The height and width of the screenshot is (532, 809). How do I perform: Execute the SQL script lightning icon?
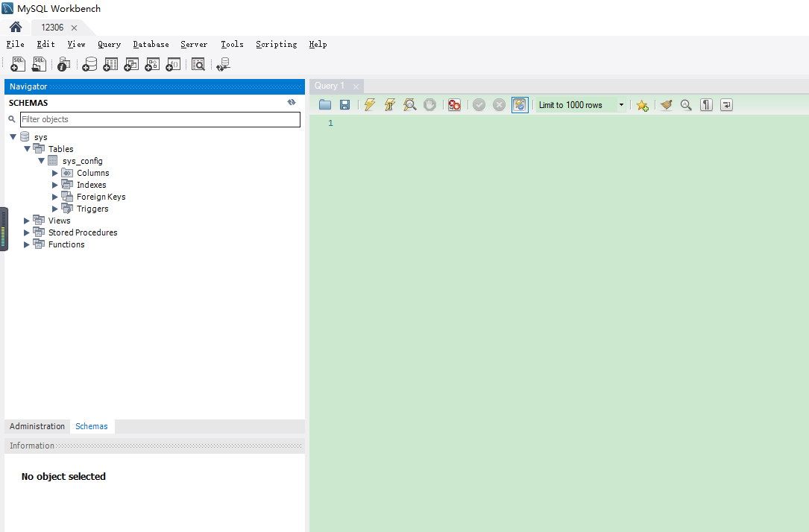[x=369, y=104]
